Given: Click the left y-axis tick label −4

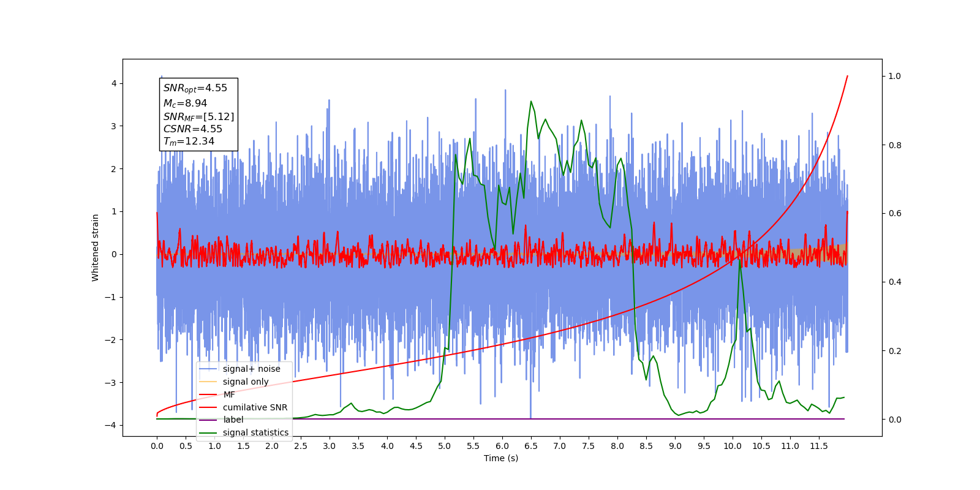Looking at the screenshot, I should [111, 426].
